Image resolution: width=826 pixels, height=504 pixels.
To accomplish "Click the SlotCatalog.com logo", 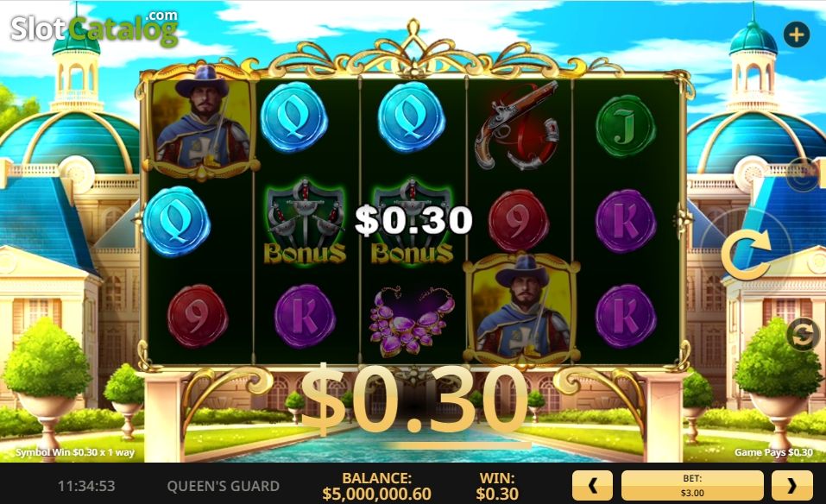I will 95,28.
